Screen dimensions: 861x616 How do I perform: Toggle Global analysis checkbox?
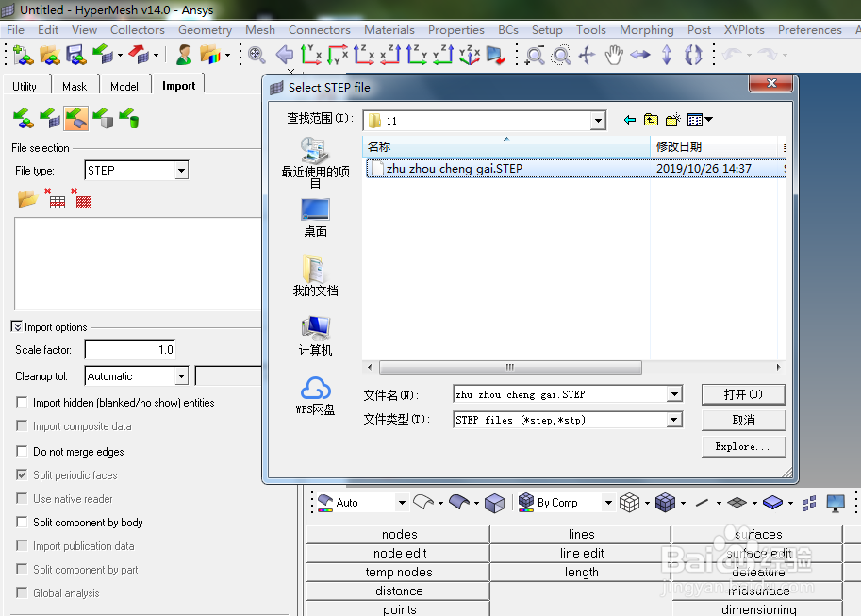pos(22,593)
